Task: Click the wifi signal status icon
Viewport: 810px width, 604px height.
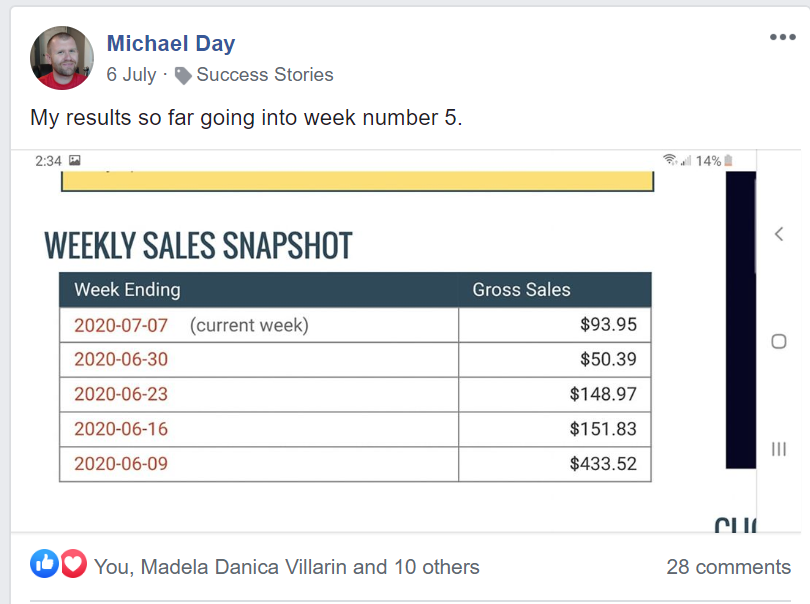Action: coord(670,160)
